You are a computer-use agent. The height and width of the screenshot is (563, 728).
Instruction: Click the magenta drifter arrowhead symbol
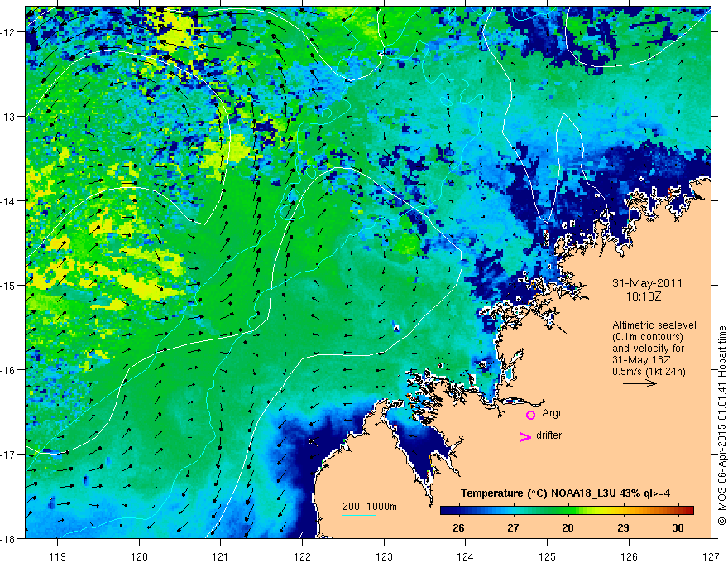tap(524, 437)
